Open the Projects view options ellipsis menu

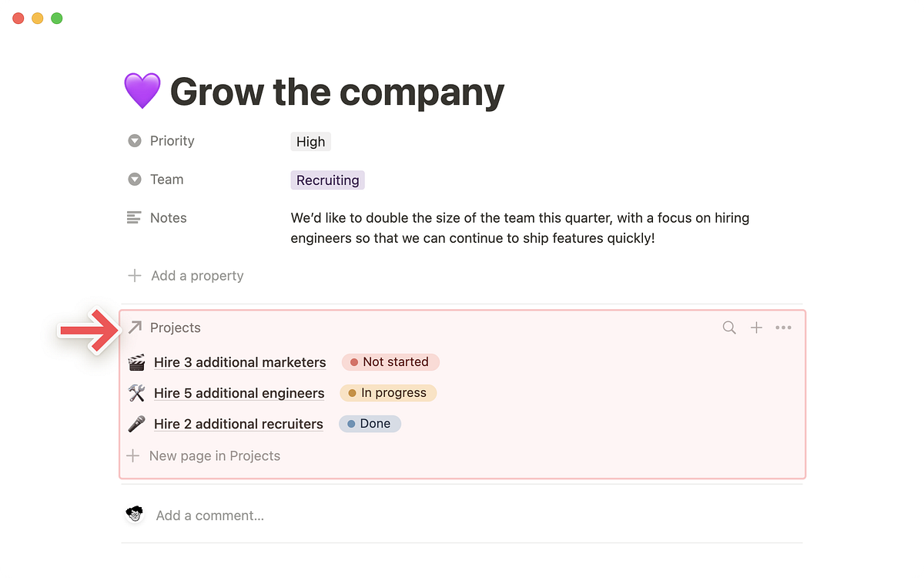(784, 328)
